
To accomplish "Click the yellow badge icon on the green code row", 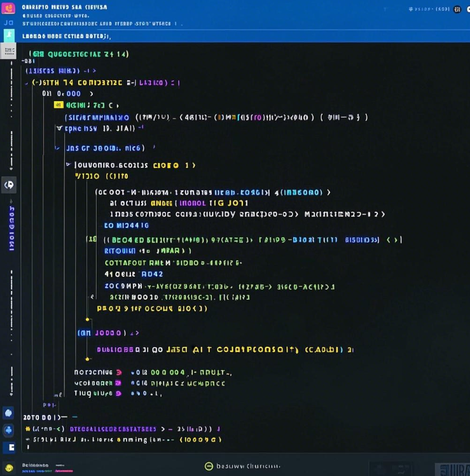I will click(x=59, y=105).
